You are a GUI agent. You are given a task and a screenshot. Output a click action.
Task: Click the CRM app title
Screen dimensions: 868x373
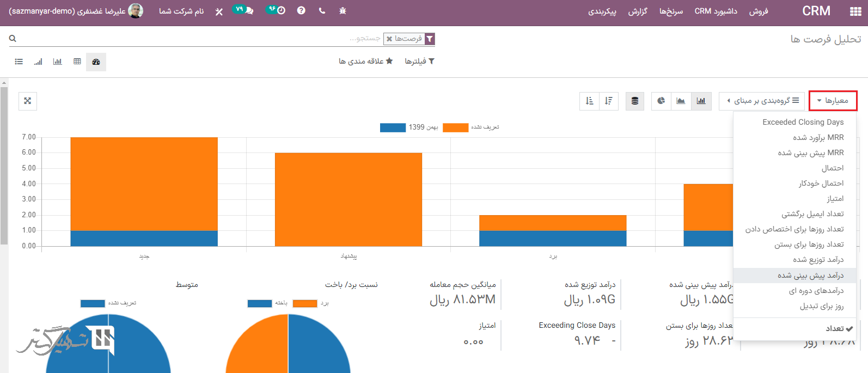[816, 11]
